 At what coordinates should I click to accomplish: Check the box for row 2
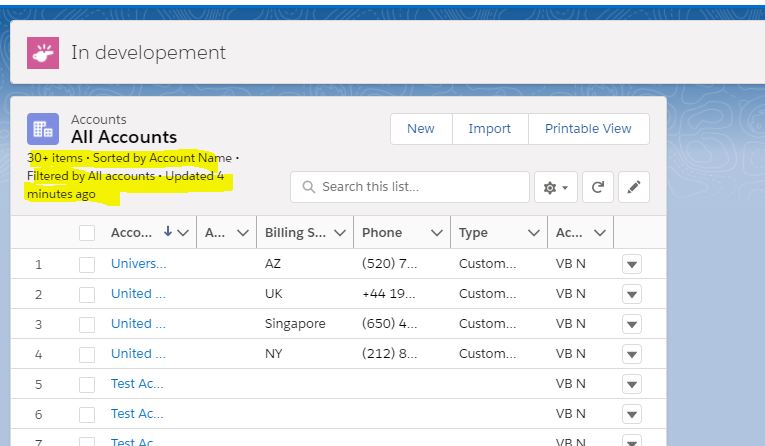(x=87, y=294)
